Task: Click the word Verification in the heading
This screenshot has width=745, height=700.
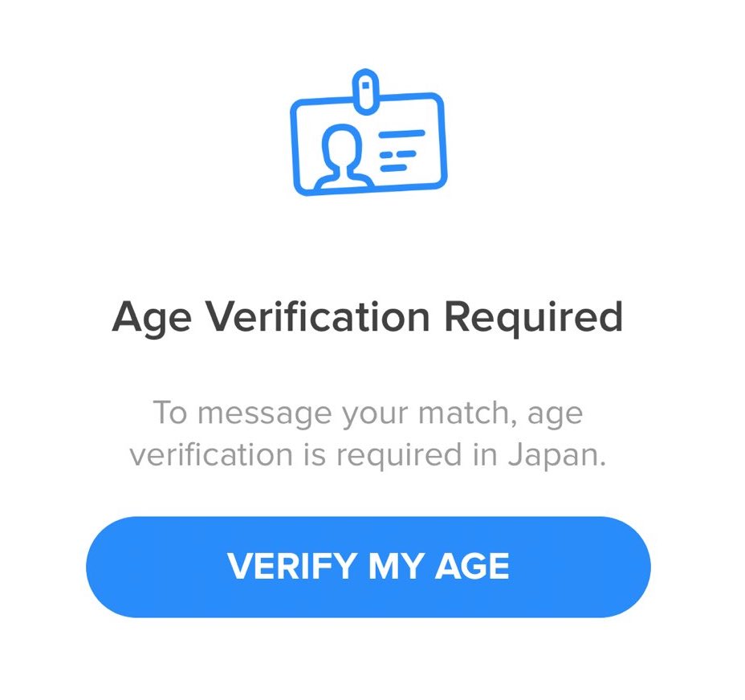Action: click(316, 318)
